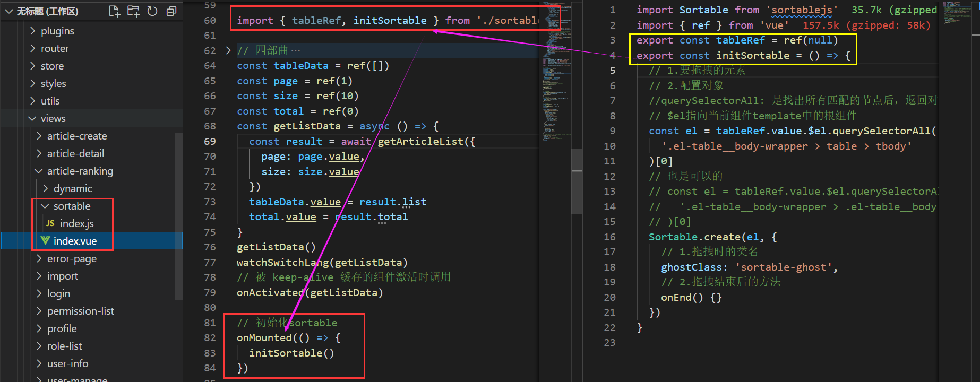Viewport: 980px width, 382px height.
Task: Click the Vue icon beside index.vue
Action: [x=46, y=241]
